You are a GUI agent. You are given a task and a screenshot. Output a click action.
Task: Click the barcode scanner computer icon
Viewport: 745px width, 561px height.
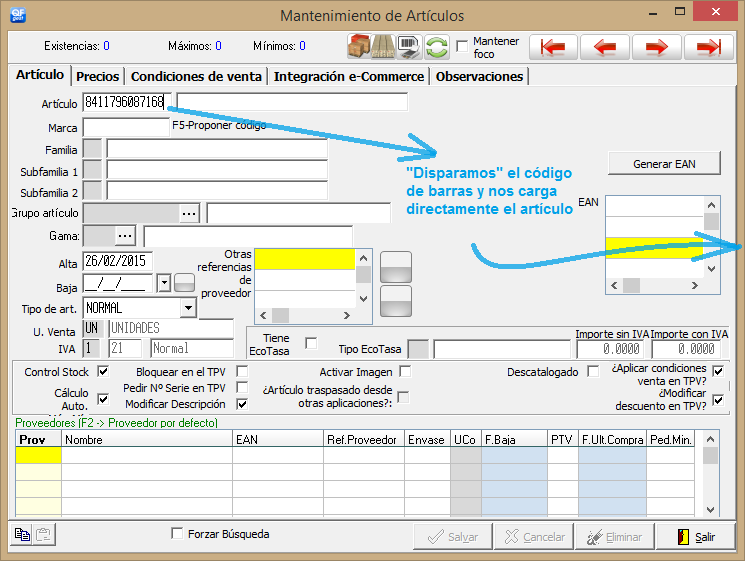409,47
